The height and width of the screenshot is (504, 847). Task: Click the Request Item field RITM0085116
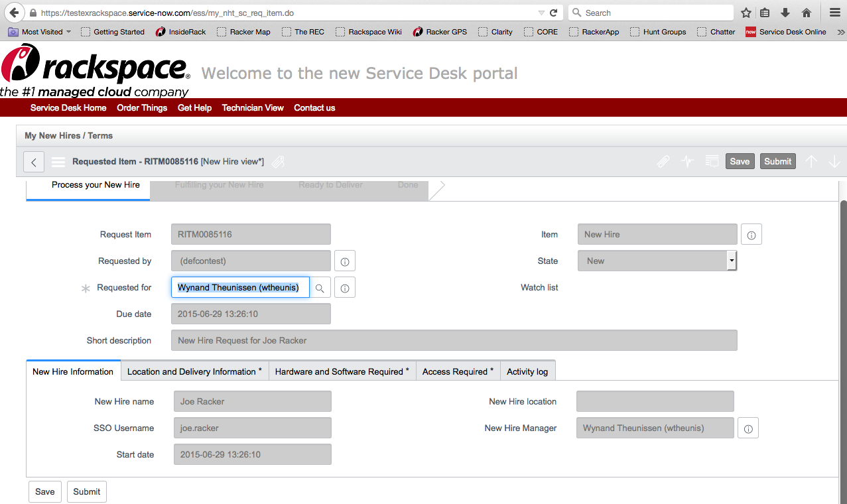(x=251, y=234)
